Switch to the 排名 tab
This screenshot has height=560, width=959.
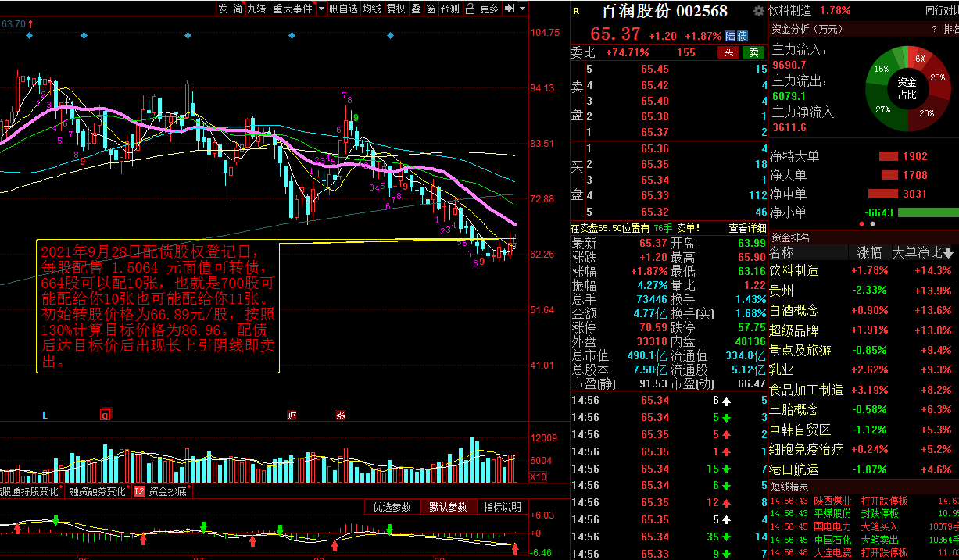point(950,29)
